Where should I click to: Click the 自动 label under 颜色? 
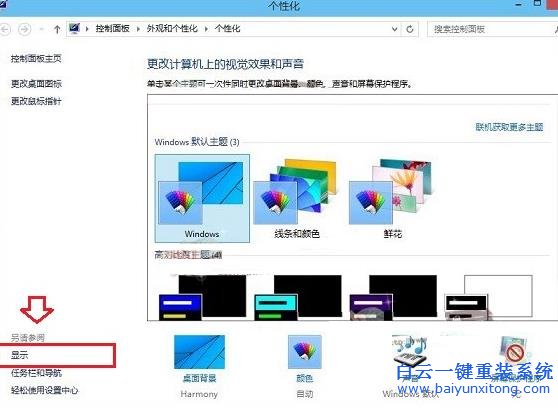(305, 394)
